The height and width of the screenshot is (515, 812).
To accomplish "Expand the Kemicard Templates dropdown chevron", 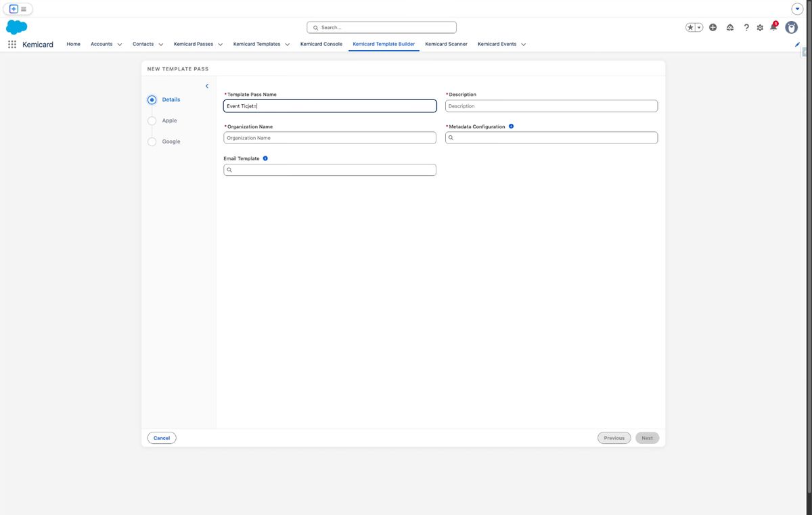I will pos(287,45).
